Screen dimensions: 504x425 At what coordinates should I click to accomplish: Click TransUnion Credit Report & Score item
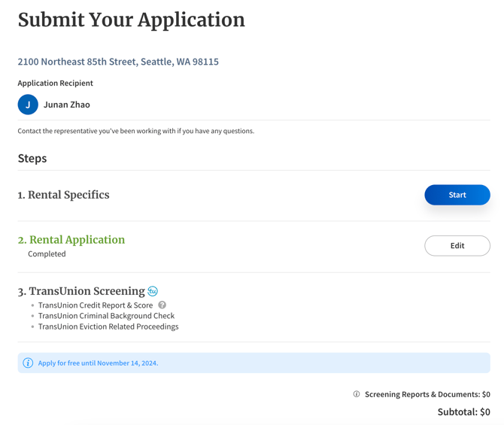tap(96, 305)
